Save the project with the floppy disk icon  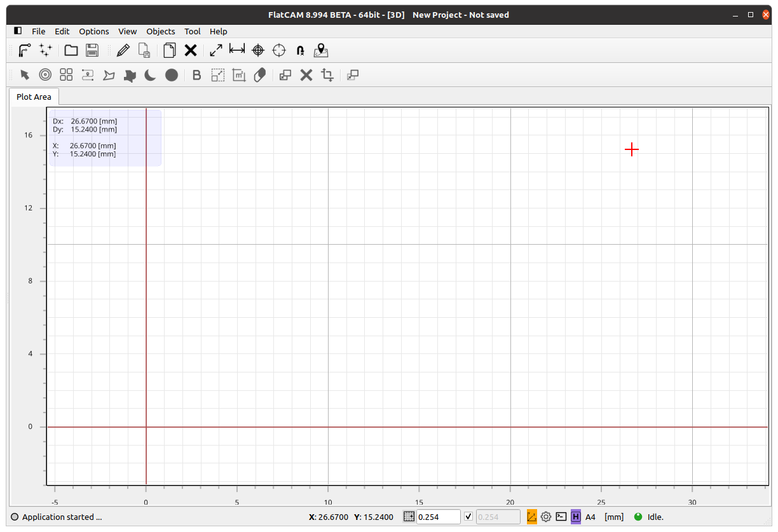coord(92,50)
